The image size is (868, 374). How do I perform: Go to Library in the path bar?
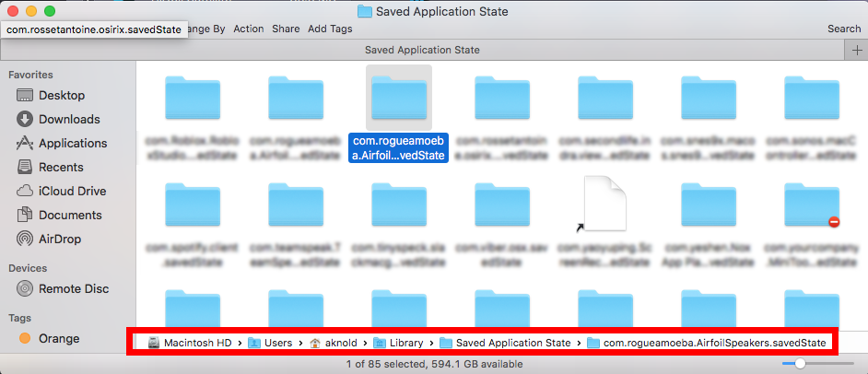[398, 343]
